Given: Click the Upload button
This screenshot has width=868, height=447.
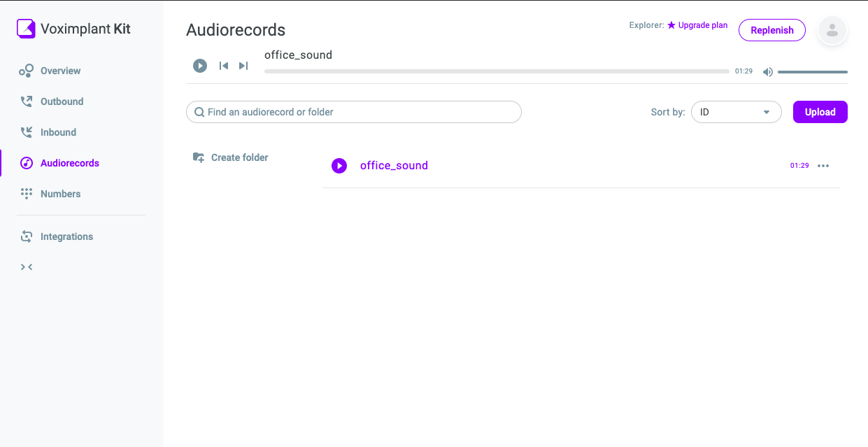Looking at the screenshot, I should pyautogui.click(x=820, y=112).
